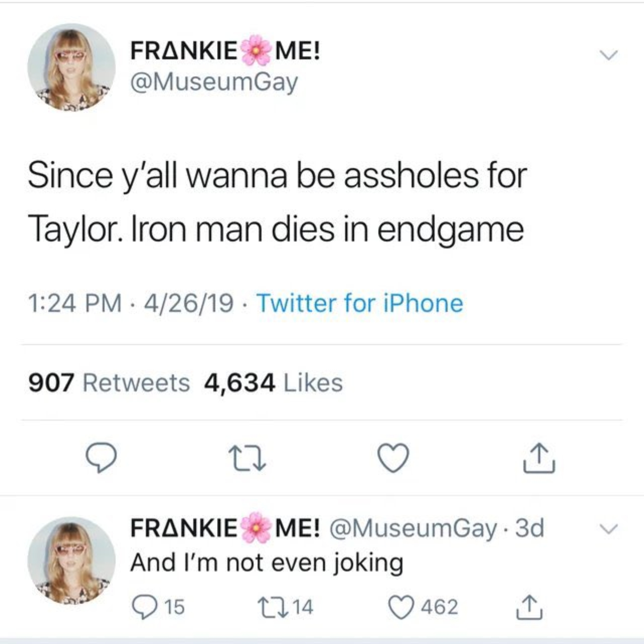Open the "Twitter for iPhone" source link
Image resolution: width=644 pixels, height=644 pixels.
[360, 303]
